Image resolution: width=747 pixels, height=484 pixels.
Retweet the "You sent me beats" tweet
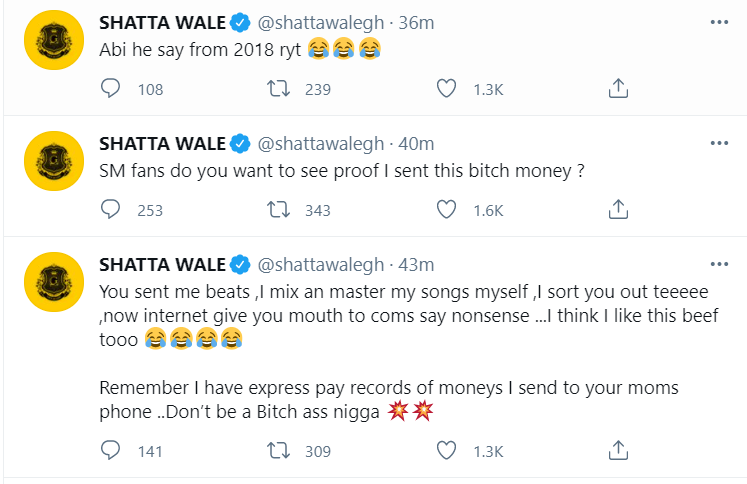pyautogui.click(x=281, y=451)
